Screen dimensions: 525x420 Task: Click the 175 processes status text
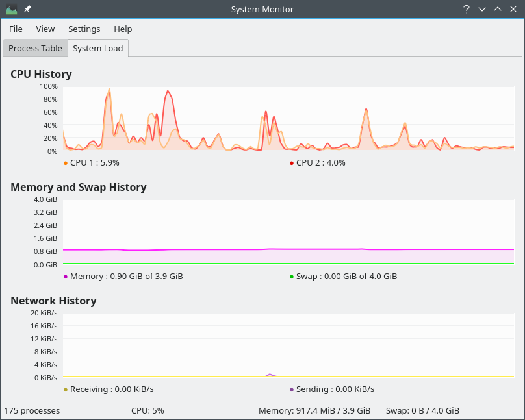point(32,410)
